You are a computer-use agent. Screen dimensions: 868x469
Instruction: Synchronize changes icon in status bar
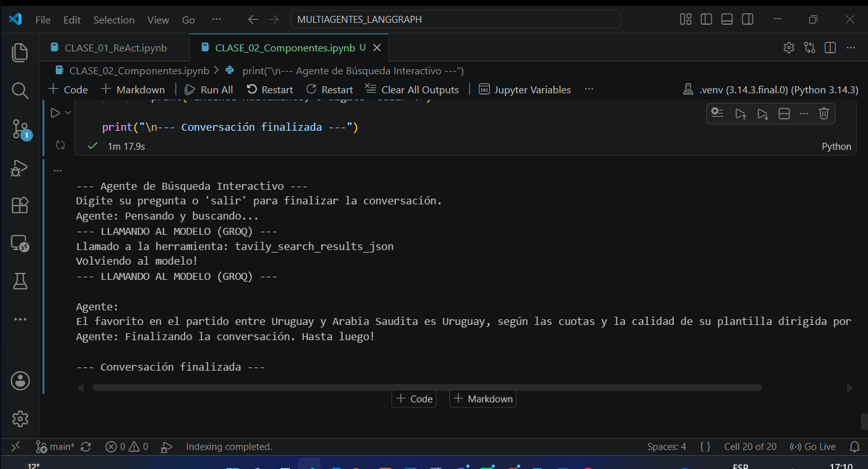(x=86, y=447)
